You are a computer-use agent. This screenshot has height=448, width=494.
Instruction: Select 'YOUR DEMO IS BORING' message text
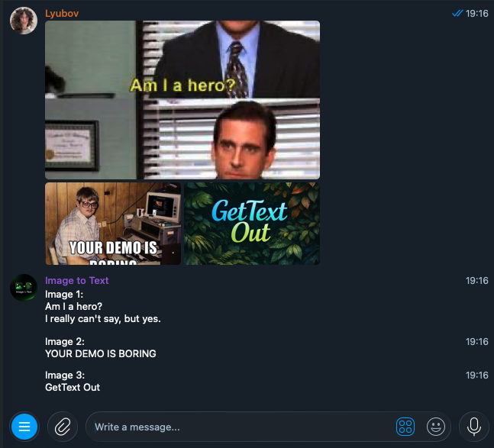pos(101,353)
